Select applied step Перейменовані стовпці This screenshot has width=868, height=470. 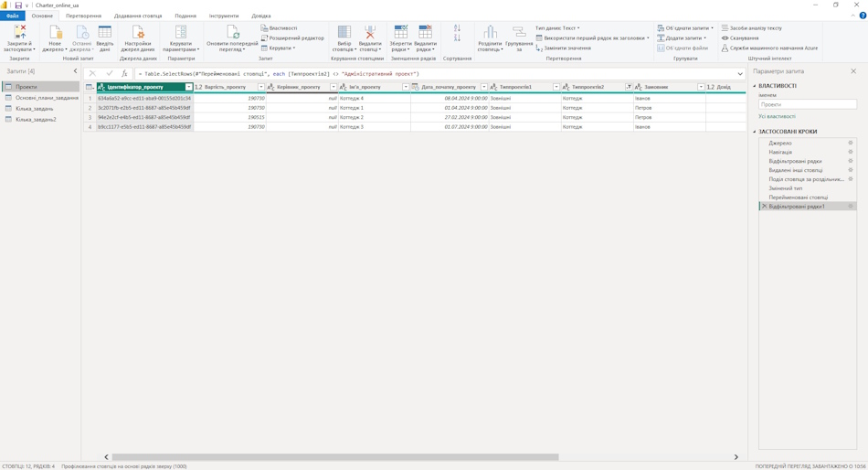[807, 198]
